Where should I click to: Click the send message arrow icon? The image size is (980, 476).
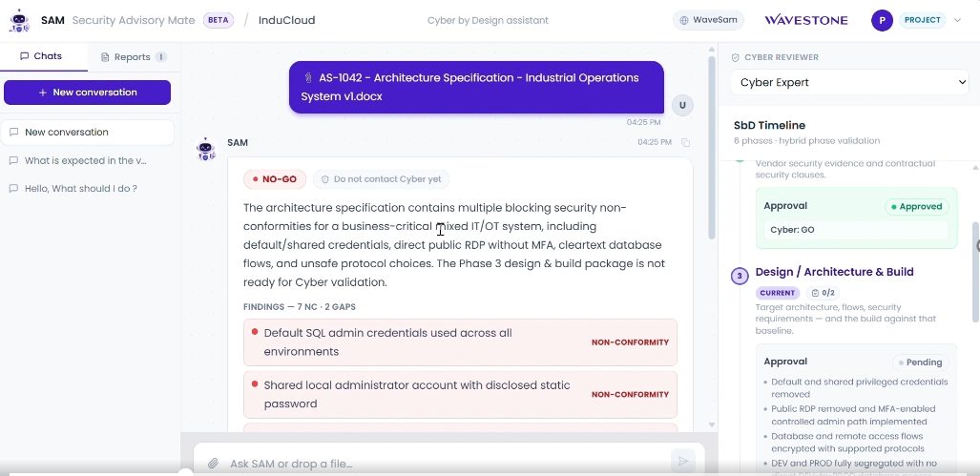pyautogui.click(x=683, y=462)
